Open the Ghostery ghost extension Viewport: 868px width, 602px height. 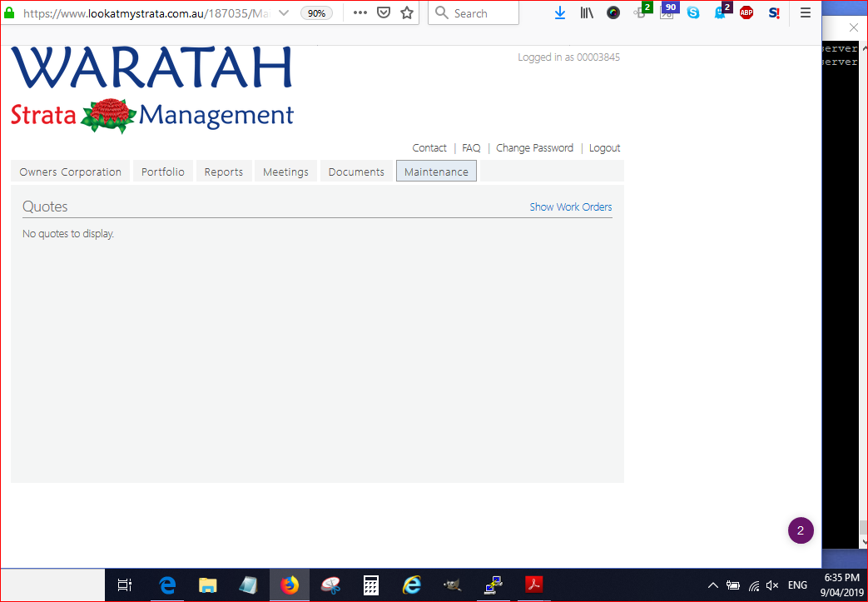[x=722, y=11]
